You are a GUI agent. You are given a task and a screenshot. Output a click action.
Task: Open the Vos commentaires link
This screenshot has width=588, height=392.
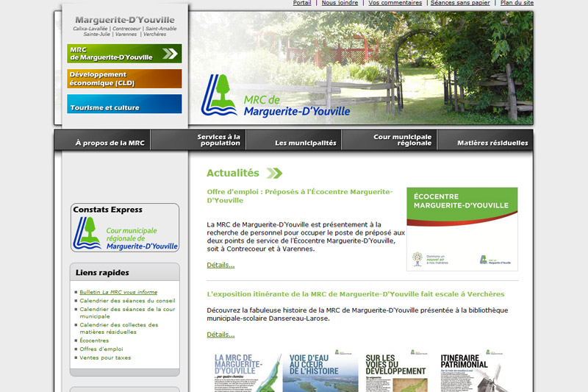(395, 3)
